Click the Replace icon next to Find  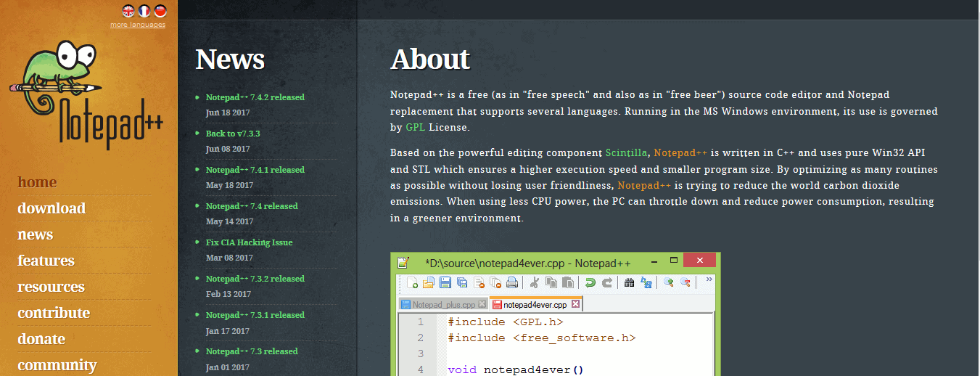tap(646, 282)
